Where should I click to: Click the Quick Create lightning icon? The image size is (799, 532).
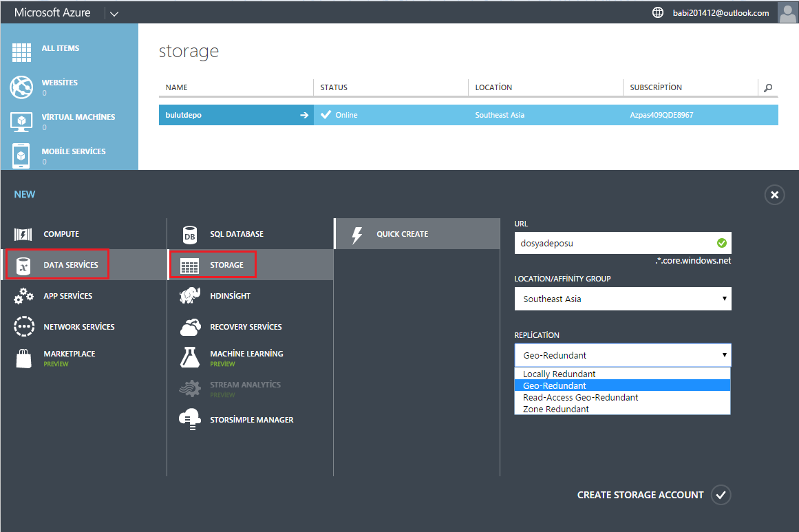pyautogui.click(x=356, y=235)
